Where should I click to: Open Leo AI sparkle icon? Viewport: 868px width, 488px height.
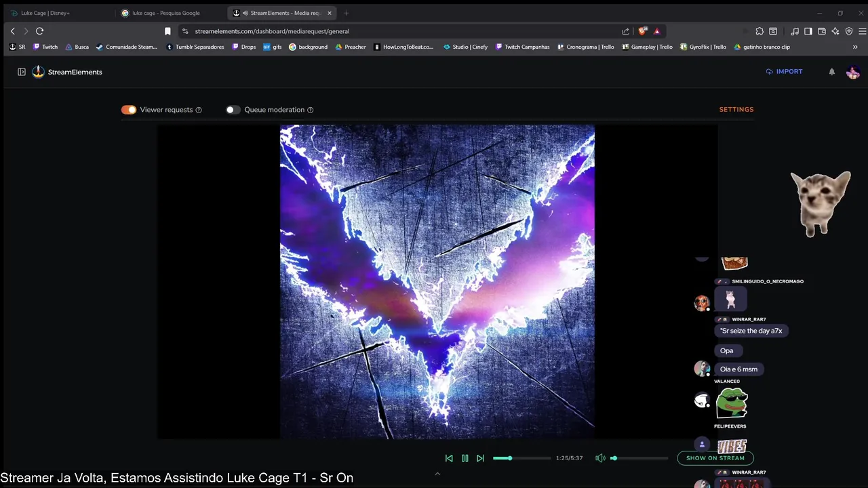(835, 31)
